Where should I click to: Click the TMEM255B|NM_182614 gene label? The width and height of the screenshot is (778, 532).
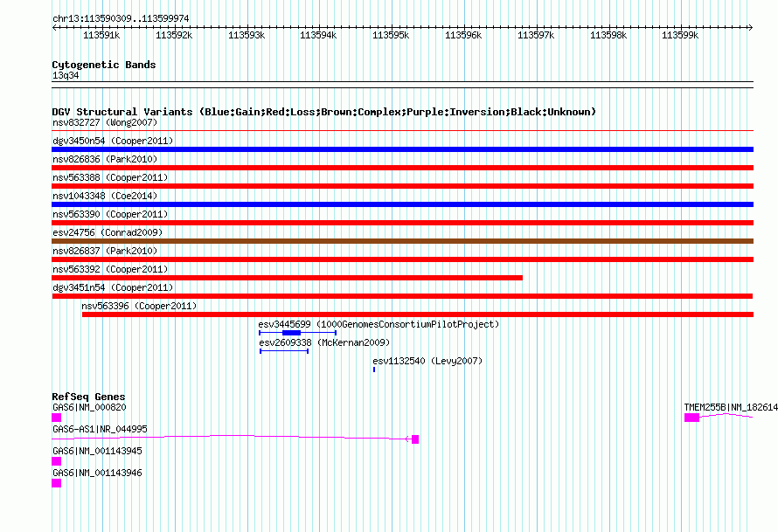(x=731, y=408)
